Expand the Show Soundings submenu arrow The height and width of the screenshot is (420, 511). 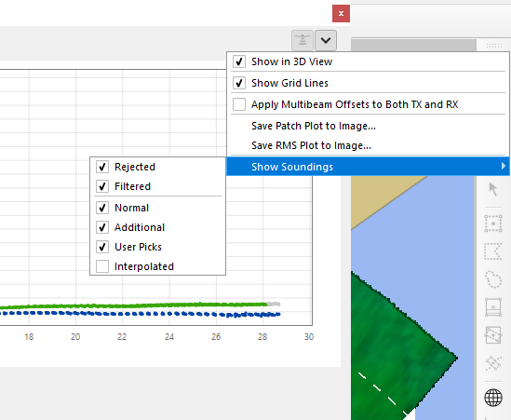click(x=504, y=167)
